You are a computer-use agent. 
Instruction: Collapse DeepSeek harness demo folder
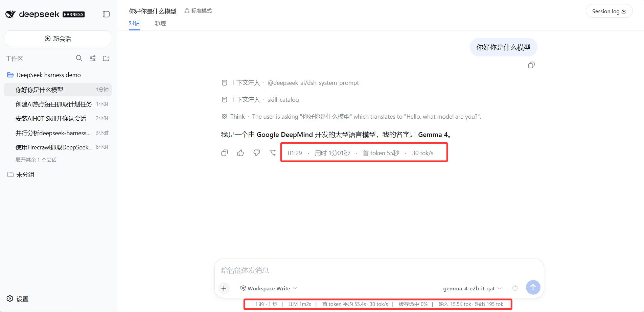pyautogui.click(x=44, y=75)
